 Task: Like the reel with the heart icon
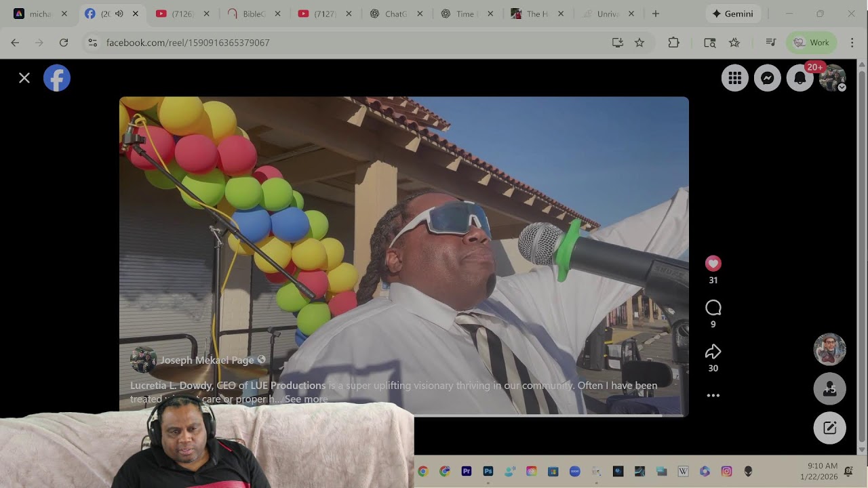tap(713, 263)
